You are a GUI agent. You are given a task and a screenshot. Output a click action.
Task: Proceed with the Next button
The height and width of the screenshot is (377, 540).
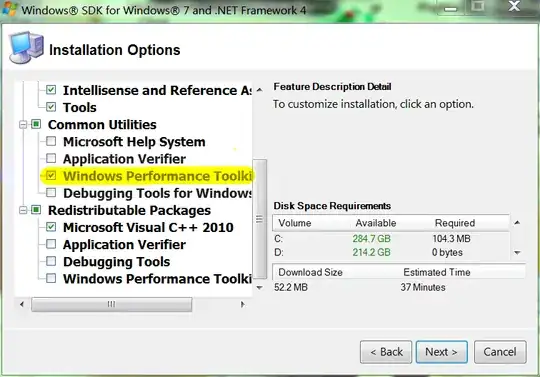pos(442,352)
